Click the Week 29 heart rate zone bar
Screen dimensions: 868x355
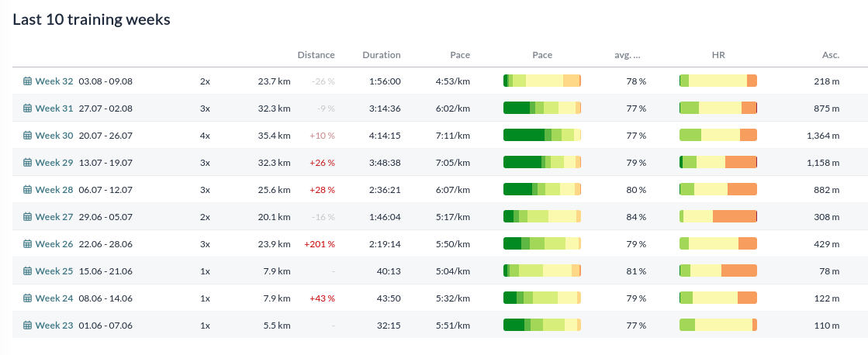click(718, 162)
